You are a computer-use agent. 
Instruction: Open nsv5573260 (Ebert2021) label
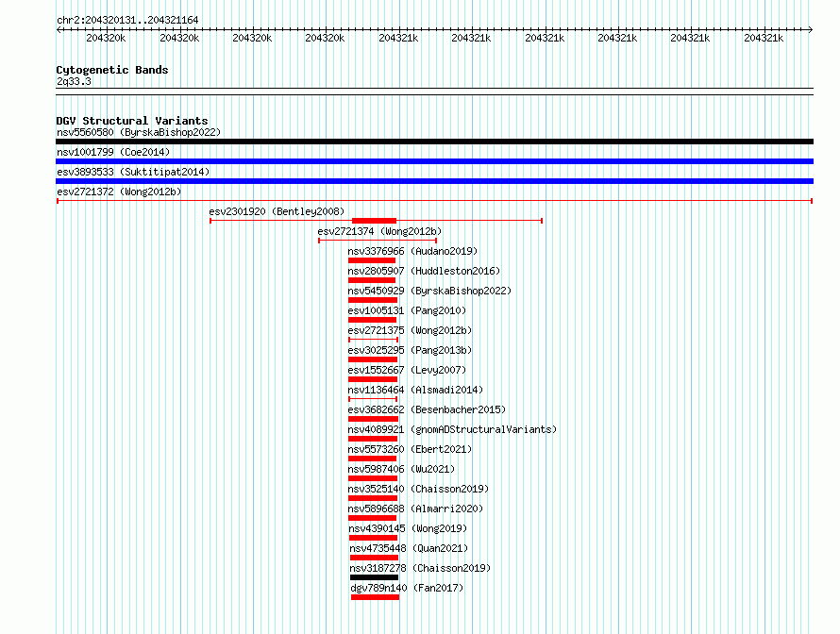410,449
